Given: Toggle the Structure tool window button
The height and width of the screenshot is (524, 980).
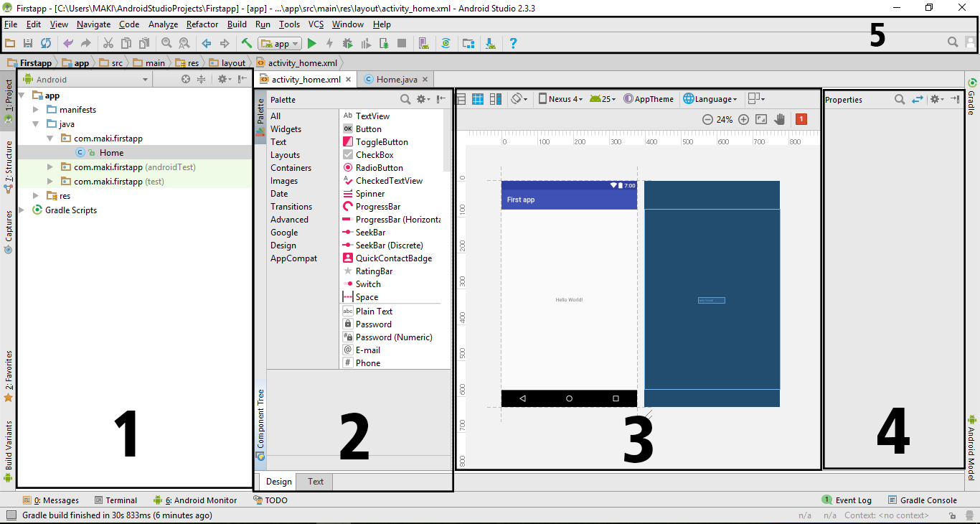Looking at the screenshot, I should coord(9,167).
